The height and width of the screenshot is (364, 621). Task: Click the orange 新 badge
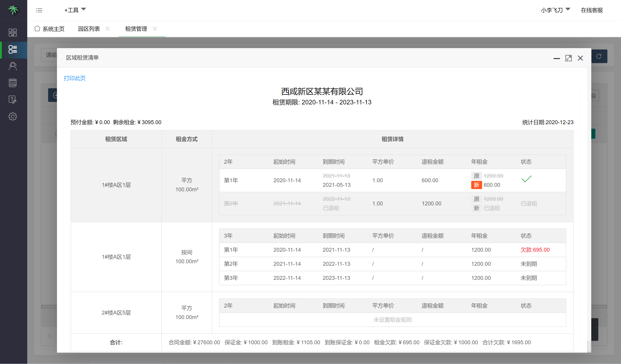coord(476,185)
